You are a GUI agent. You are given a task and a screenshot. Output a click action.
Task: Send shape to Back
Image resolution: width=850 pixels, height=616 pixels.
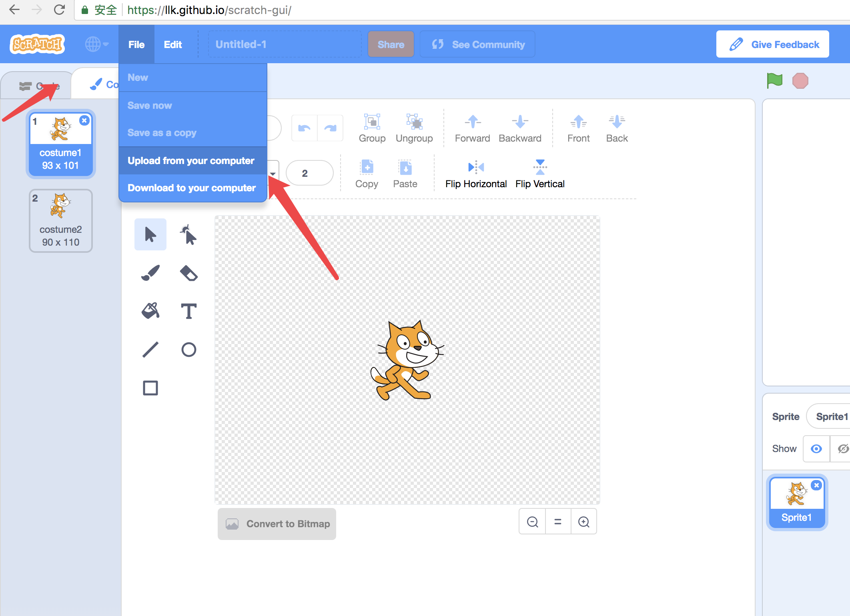[617, 128]
